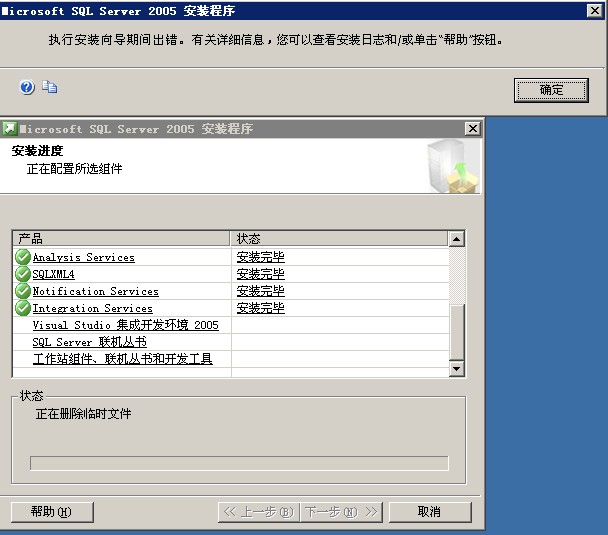Click the 产品 column header
The width and height of the screenshot is (608, 535).
121,239
